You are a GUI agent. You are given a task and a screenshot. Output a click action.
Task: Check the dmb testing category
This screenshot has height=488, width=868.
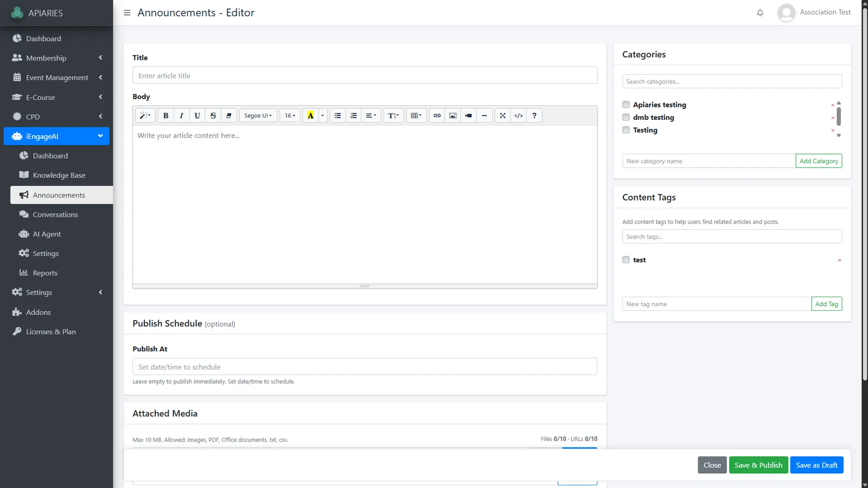coord(626,117)
